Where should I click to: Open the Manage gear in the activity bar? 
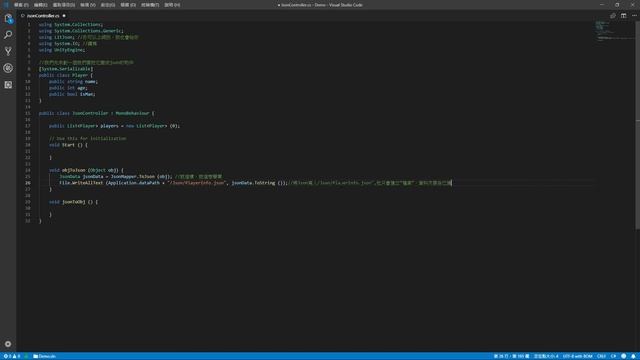(8, 344)
